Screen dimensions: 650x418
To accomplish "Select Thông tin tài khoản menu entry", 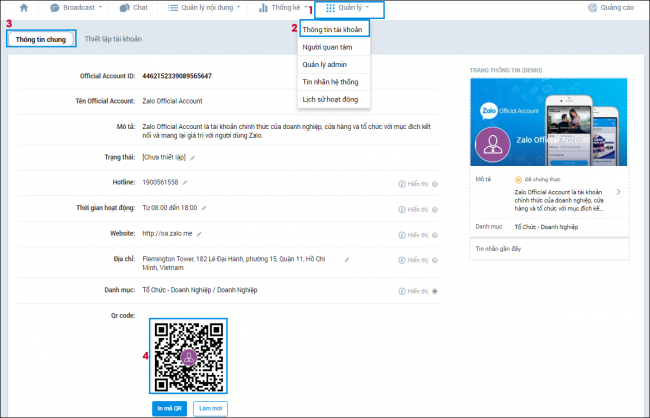I will [333, 29].
